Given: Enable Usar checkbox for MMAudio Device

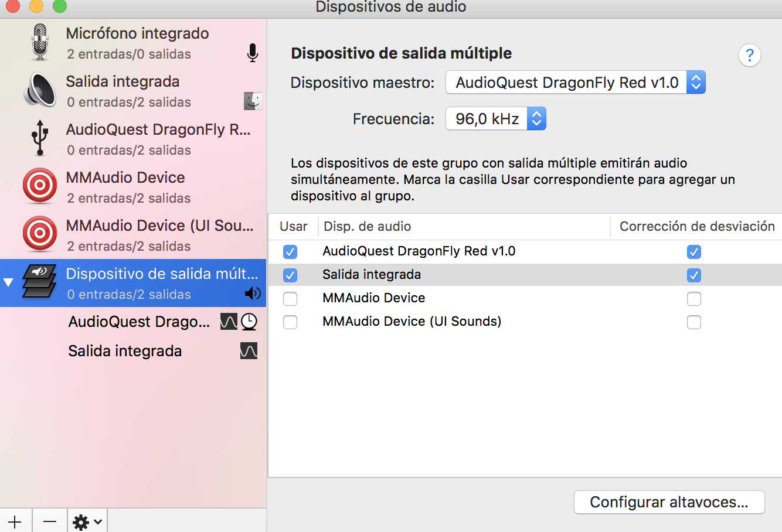Looking at the screenshot, I should click(290, 299).
